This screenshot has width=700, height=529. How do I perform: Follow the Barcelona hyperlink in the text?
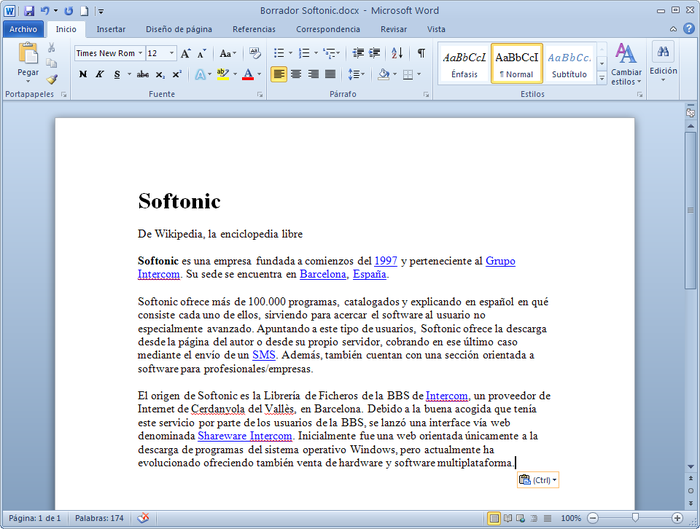click(322, 273)
